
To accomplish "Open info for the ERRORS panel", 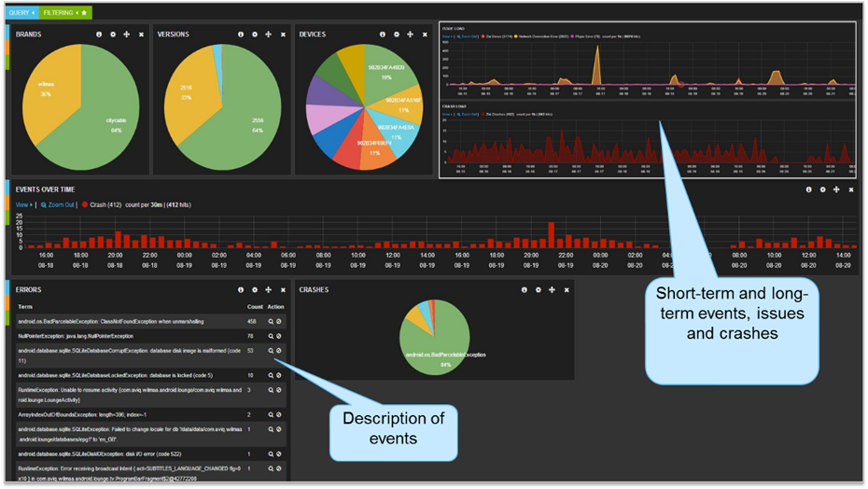I will (x=241, y=289).
